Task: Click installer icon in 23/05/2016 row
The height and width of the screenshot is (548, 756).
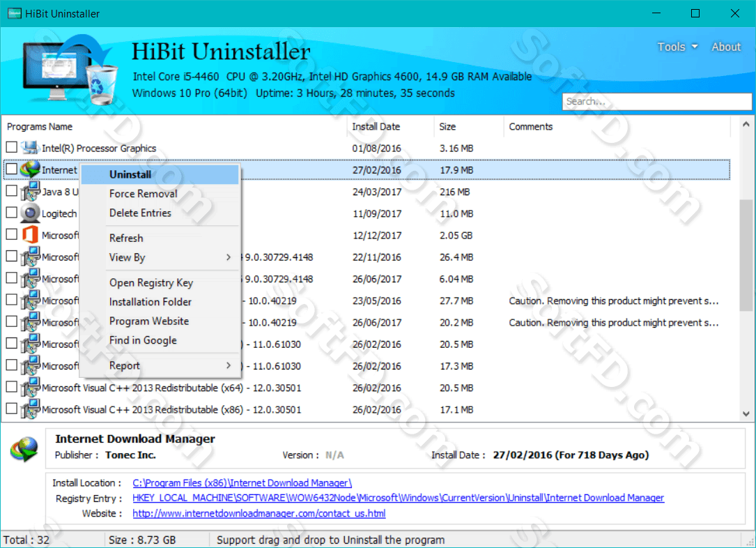Action: pos(30,300)
